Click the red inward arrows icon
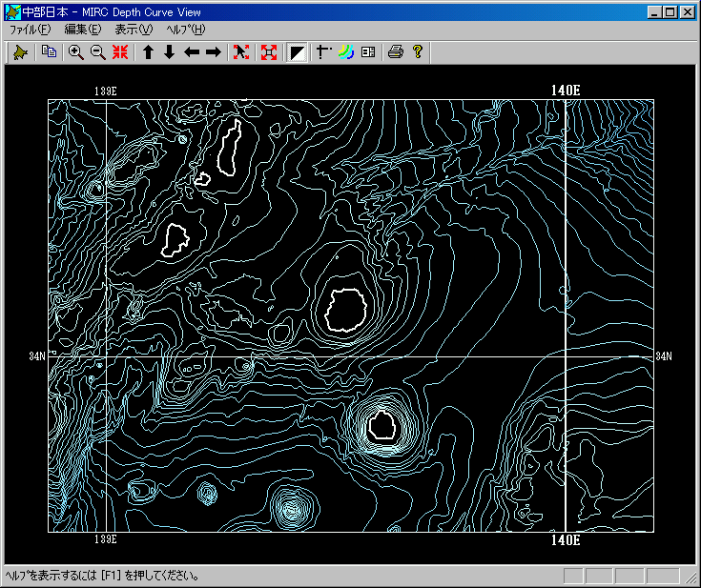Viewport: 701px width, 588px height. point(120,52)
